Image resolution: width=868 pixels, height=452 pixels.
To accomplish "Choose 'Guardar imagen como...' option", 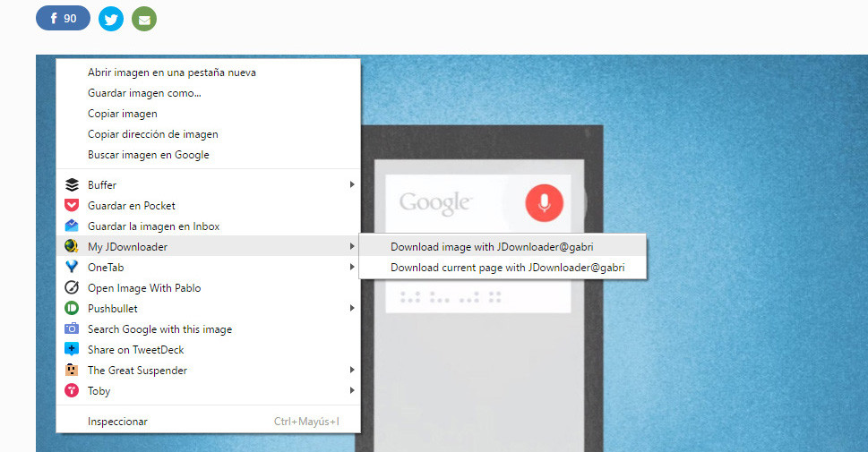I will point(144,93).
